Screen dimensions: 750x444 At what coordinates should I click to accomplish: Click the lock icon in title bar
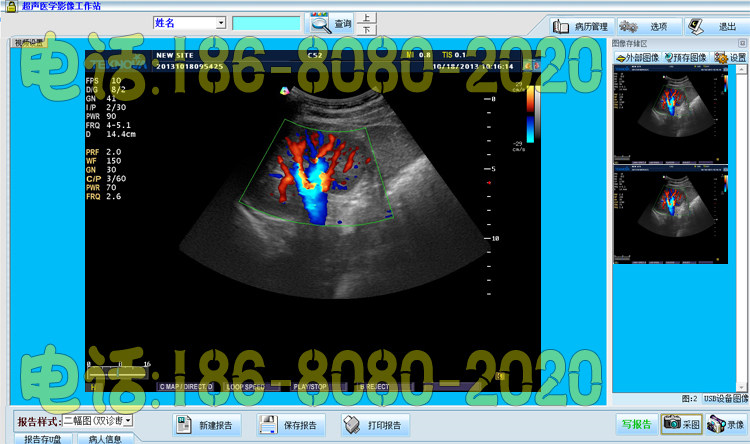[x=11, y=6]
